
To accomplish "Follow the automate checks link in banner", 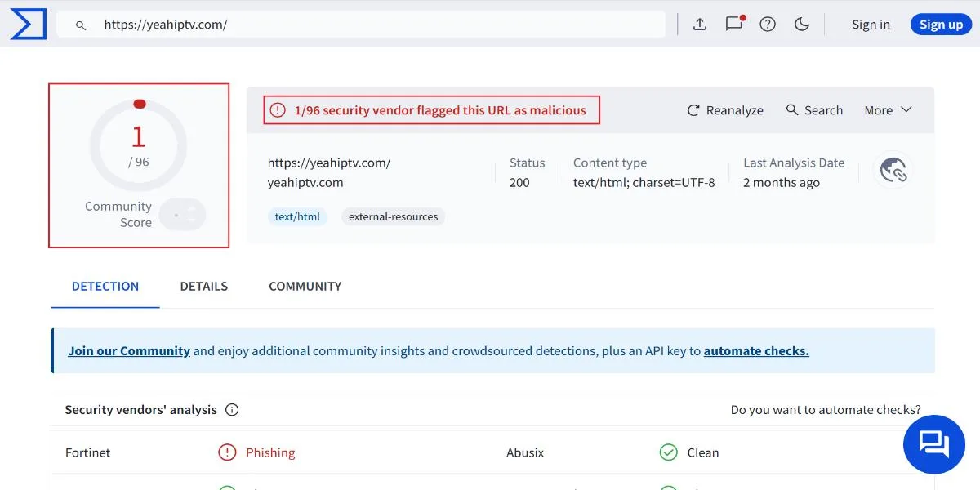I will [x=756, y=351].
